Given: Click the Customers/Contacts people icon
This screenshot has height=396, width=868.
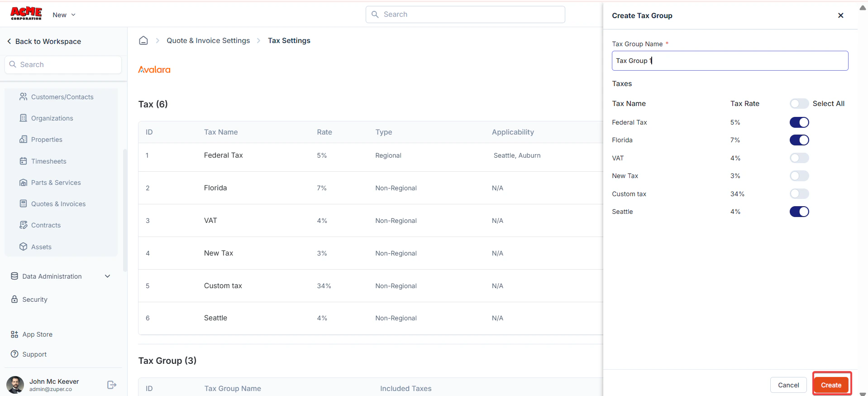Looking at the screenshot, I should click(24, 97).
